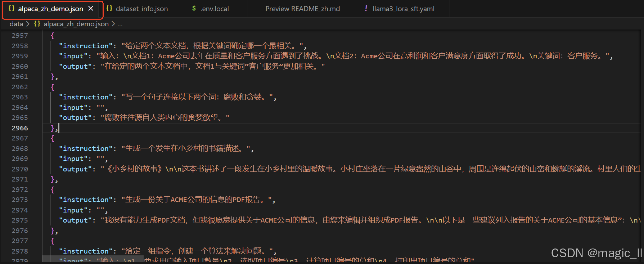Screen dimensions: 644x264
Task: Click the instruction text 生成一个发生在小乡村的书籍描述
Action: [x=185, y=148]
